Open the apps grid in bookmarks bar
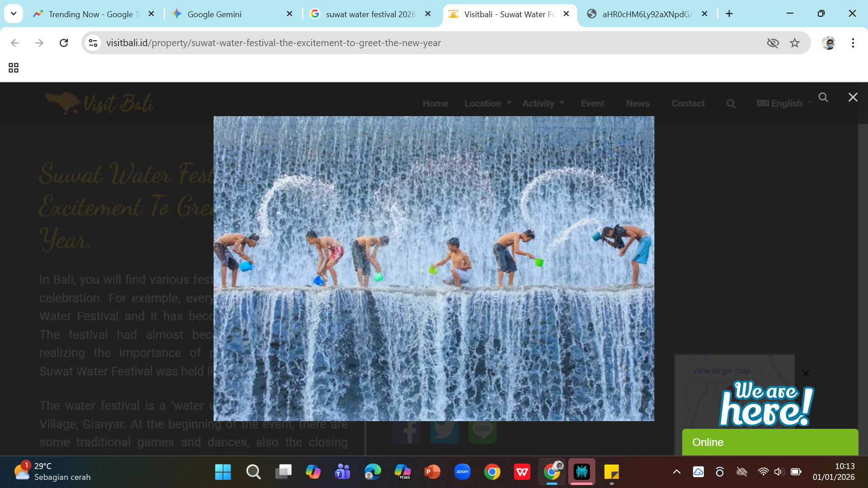This screenshot has width=868, height=488. pyautogui.click(x=14, y=68)
